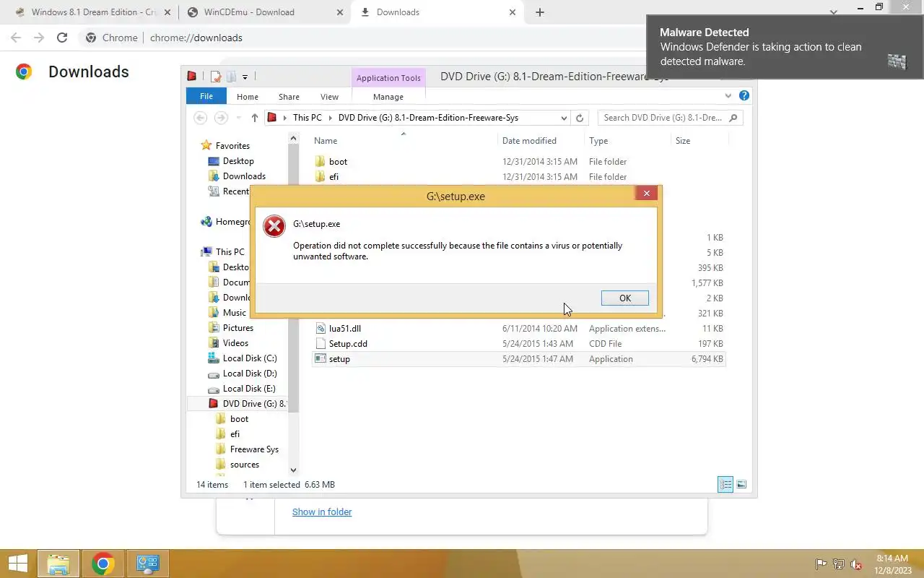The width and height of the screenshot is (924, 578).
Task: Expand the Explorer ribbon with the chevron
Action: [728, 95]
